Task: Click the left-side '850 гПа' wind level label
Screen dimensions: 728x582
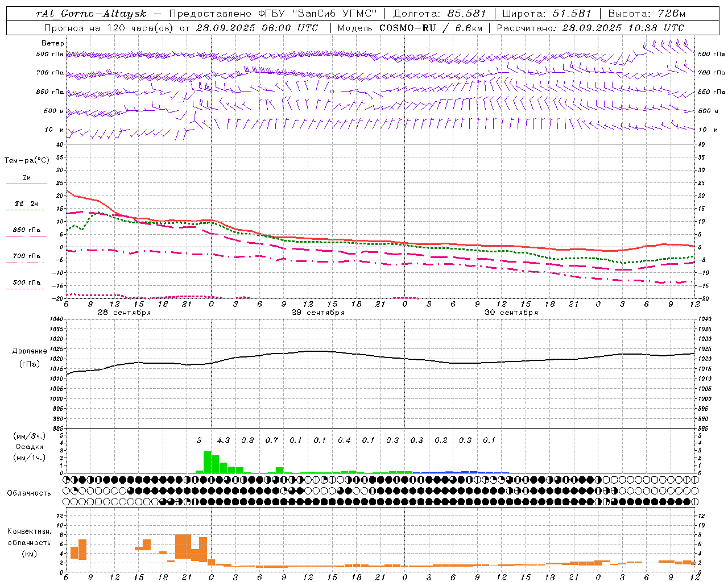Action: (50, 92)
